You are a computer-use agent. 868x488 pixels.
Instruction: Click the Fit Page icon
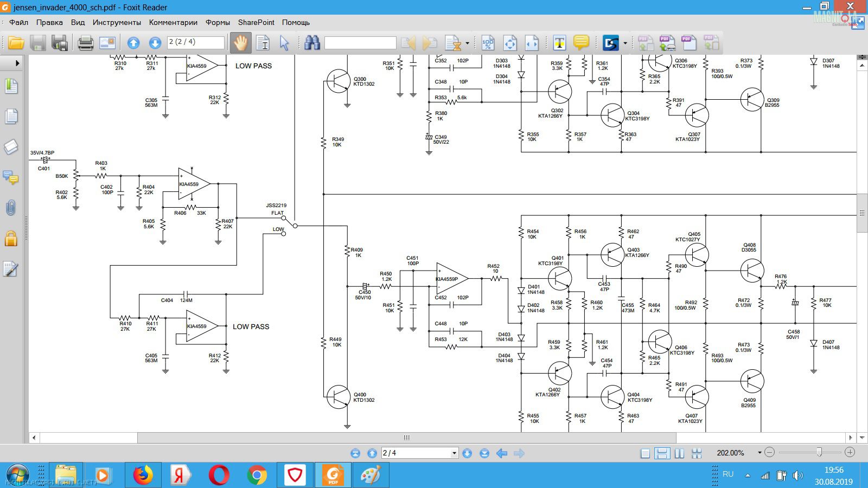tap(510, 43)
